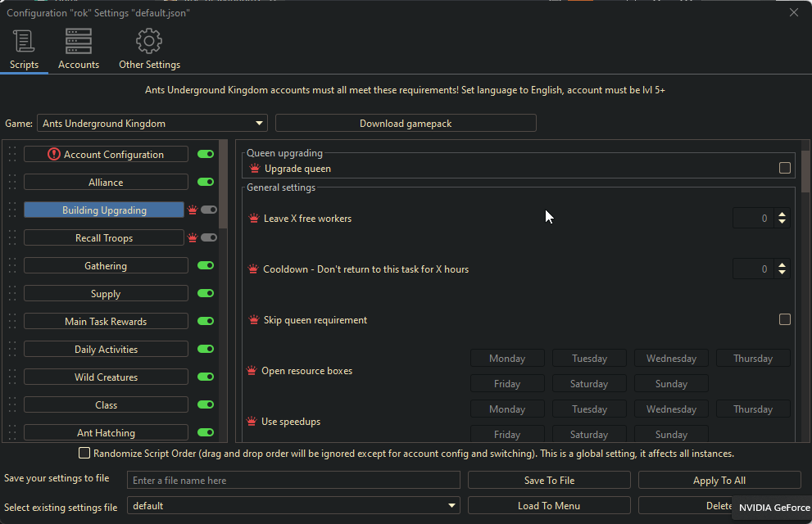The width and height of the screenshot is (812, 524).
Task: Expand the Game selection dropdown
Action: 260,124
